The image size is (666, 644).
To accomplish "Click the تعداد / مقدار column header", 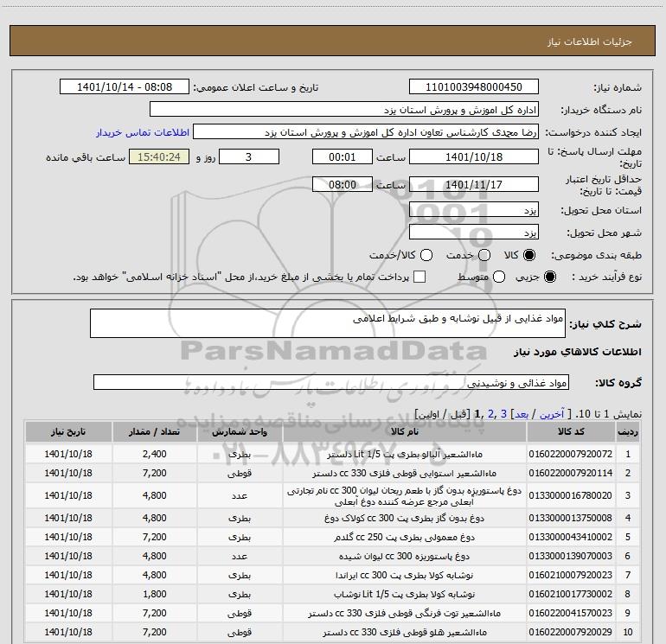I will [x=154, y=431].
